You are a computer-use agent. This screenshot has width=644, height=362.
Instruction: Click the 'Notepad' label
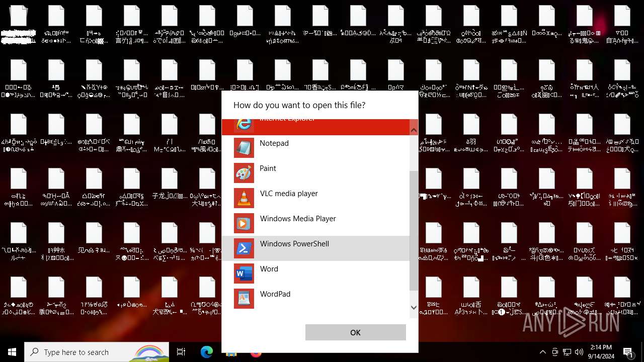pos(274,143)
